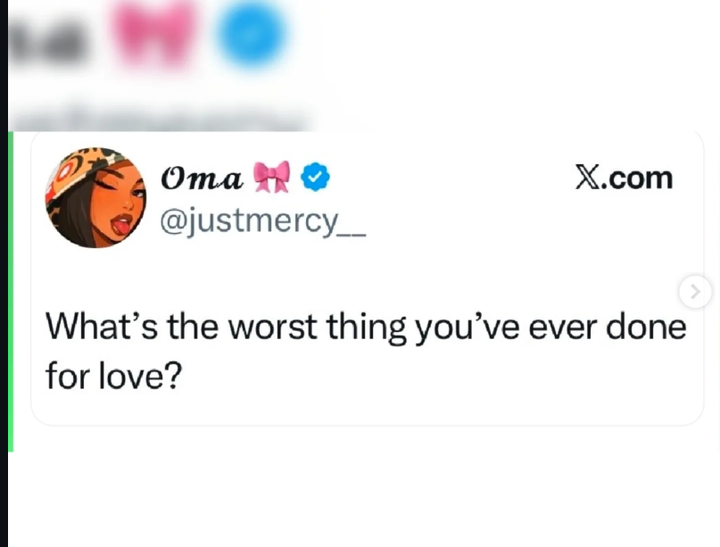Click the display name "Oma"

(x=201, y=178)
